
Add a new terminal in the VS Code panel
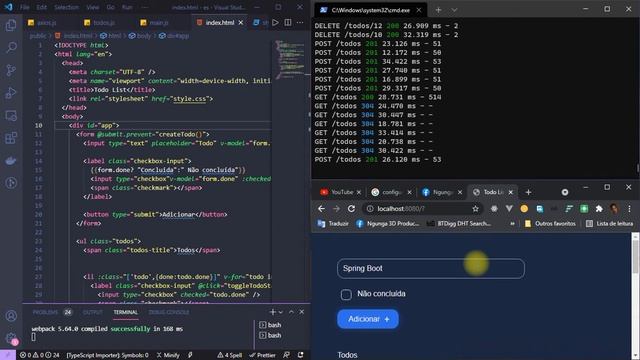tap(272, 312)
